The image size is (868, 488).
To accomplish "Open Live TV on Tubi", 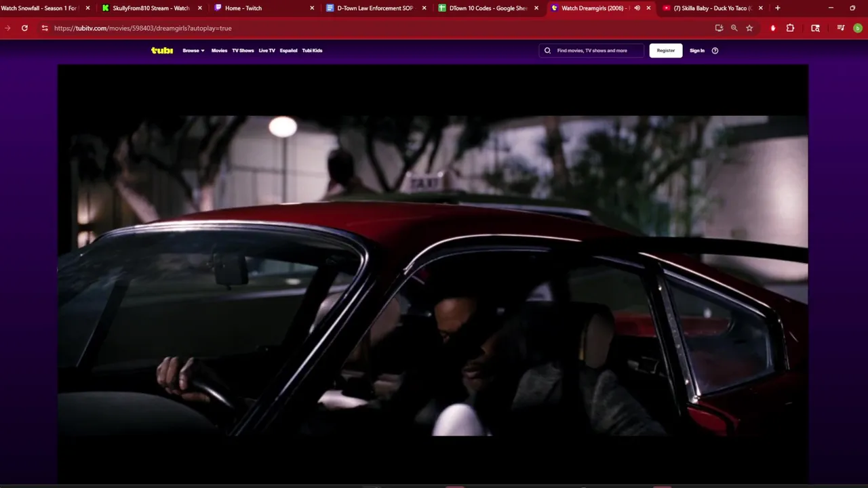I will (267, 50).
